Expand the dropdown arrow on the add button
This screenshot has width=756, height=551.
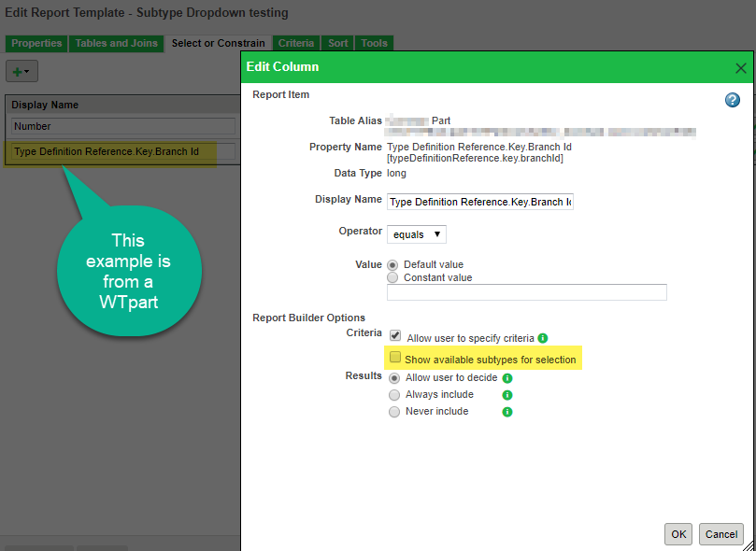[27, 70]
